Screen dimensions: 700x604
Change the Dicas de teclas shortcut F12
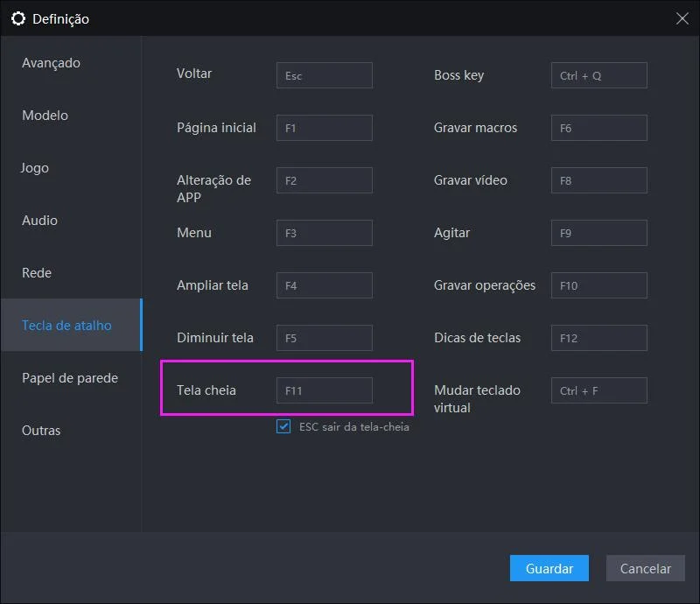(x=599, y=338)
